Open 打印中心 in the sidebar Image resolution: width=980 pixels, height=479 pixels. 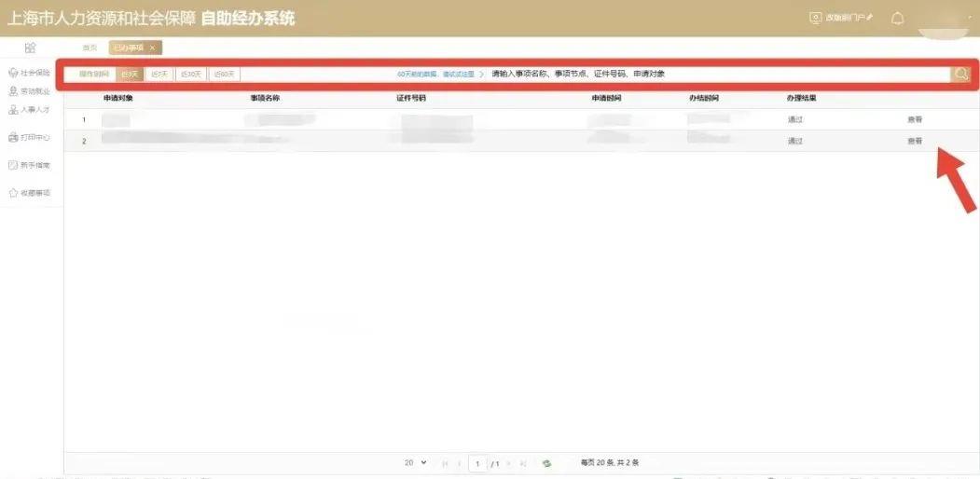pyautogui.click(x=30, y=137)
